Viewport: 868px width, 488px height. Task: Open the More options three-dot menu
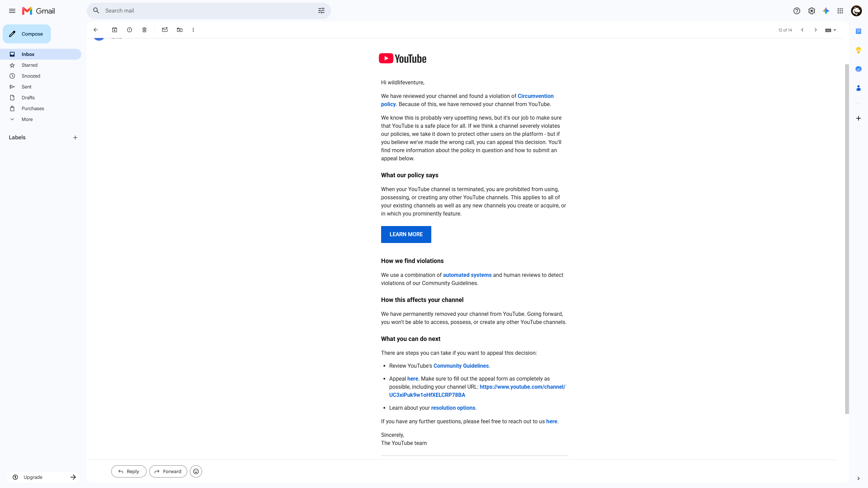(x=193, y=30)
